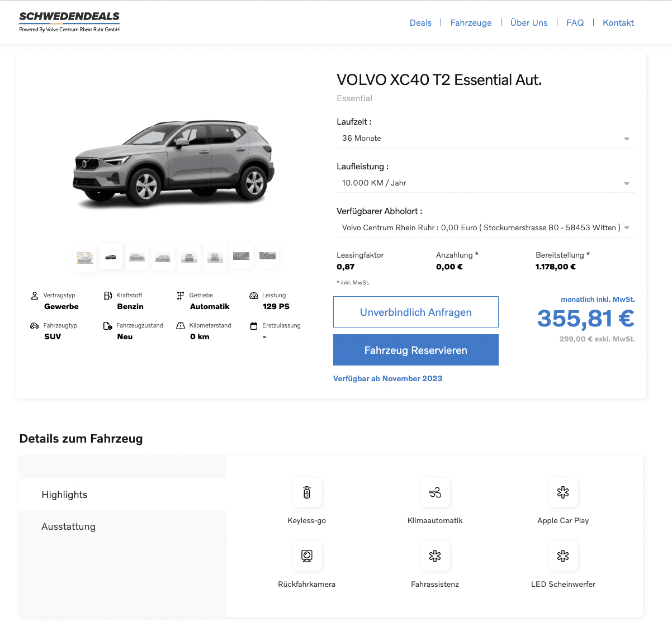Click the Fahrzeug Reservieren button
The height and width of the screenshot is (636, 672).
[416, 350]
